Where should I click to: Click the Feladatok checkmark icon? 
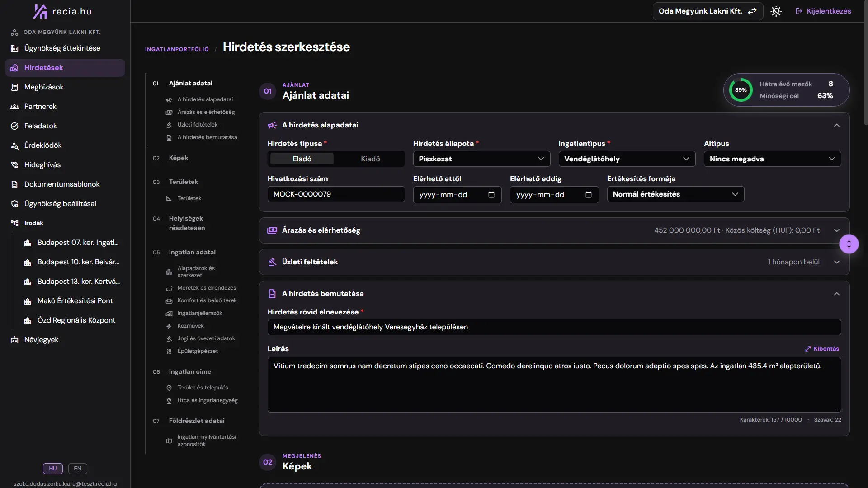coord(14,126)
